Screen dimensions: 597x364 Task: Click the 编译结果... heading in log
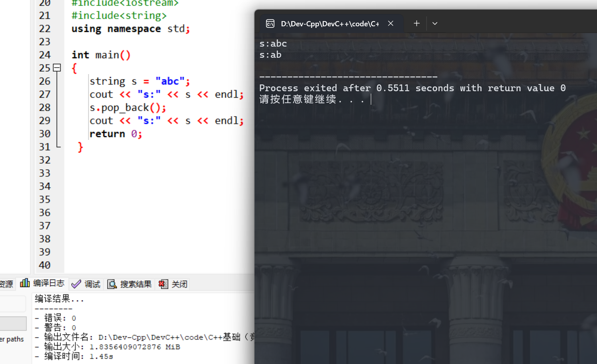pyautogui.click(x=59, y=299)
